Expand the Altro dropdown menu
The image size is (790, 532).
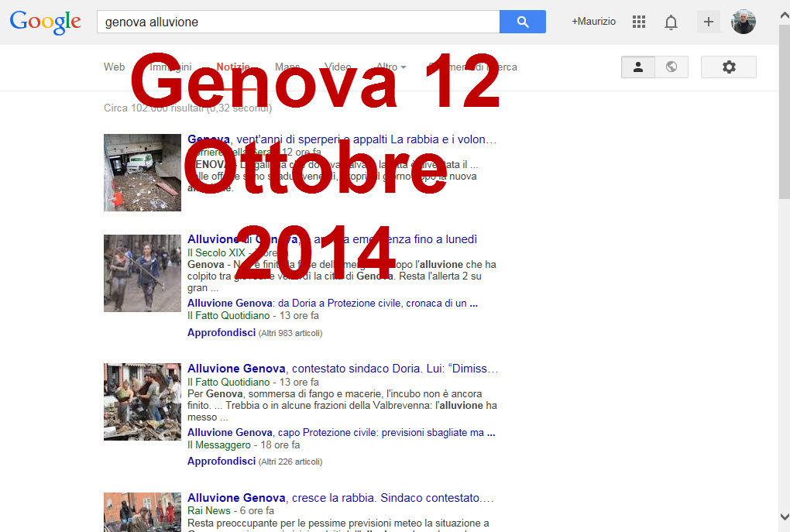click(391, 67)
